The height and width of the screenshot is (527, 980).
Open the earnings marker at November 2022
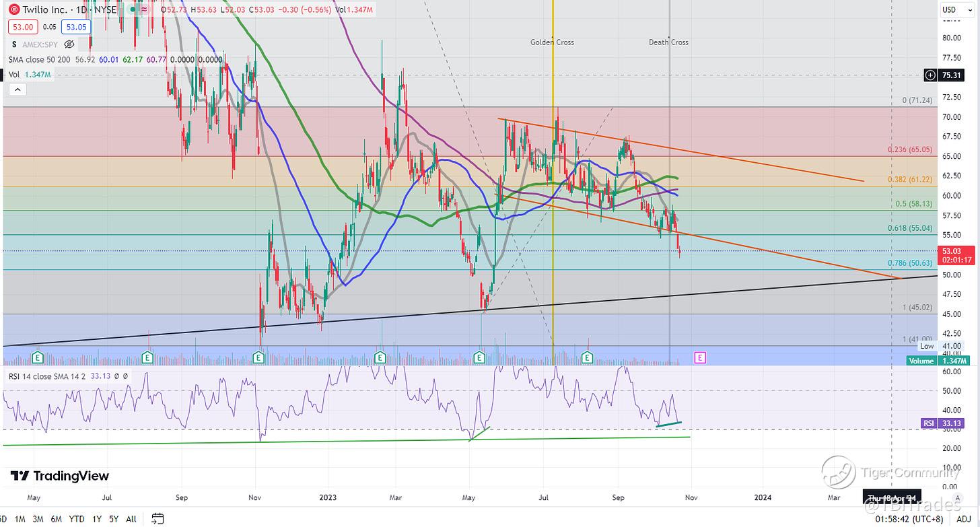pos(260,357)
